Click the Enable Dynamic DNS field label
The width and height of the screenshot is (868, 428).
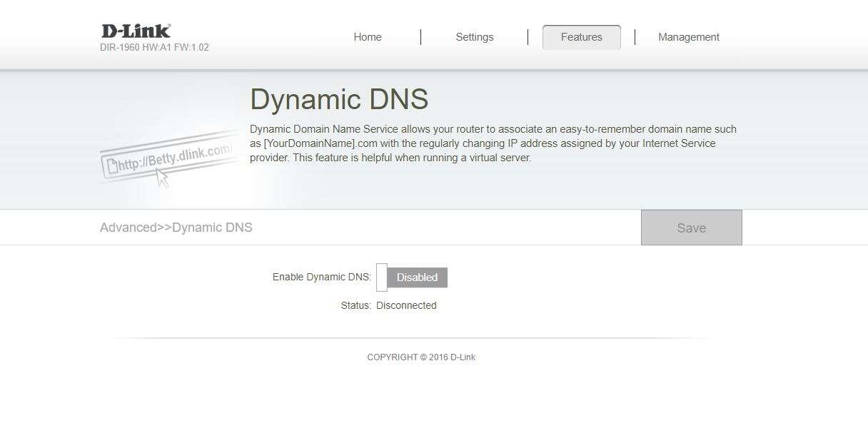coord(321,277)
